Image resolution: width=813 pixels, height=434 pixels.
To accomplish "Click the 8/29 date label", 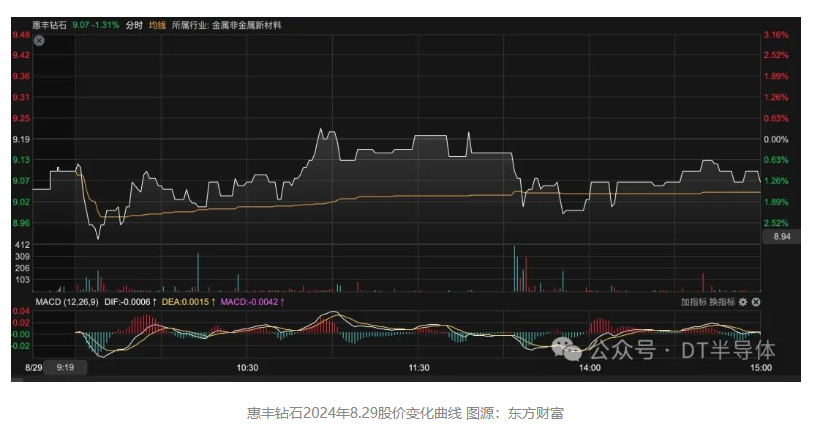I will click(x=34, y=368).
